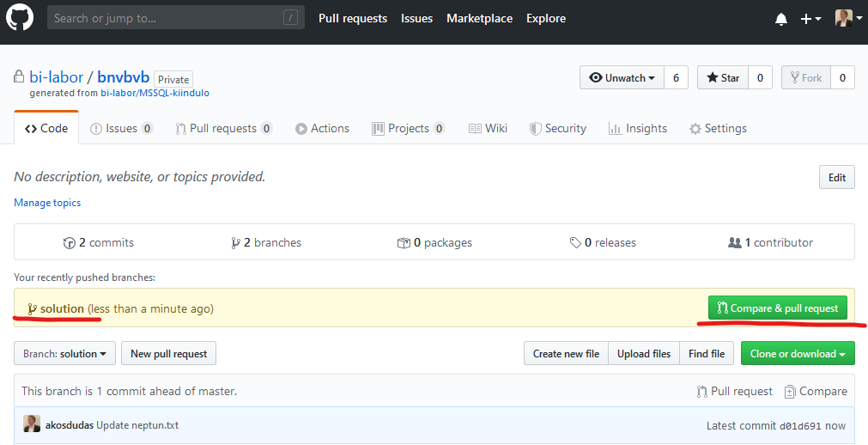View the fork count next to Fork
The image size is (868, 445).
tap(842, 77)
